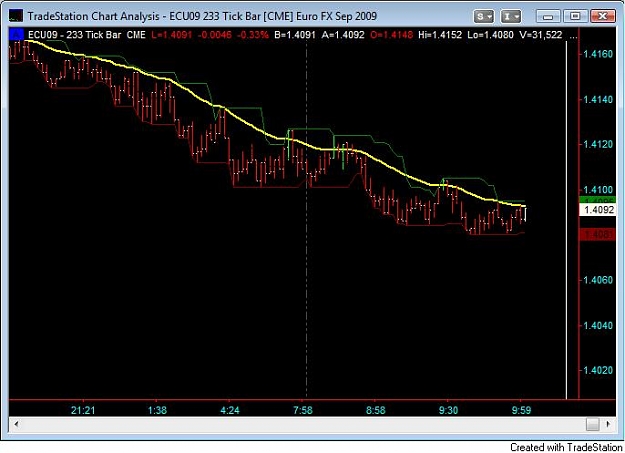Click the 1.4160 price axis label
The width and height of the screenshot is (625, 453).
(598, 54)
